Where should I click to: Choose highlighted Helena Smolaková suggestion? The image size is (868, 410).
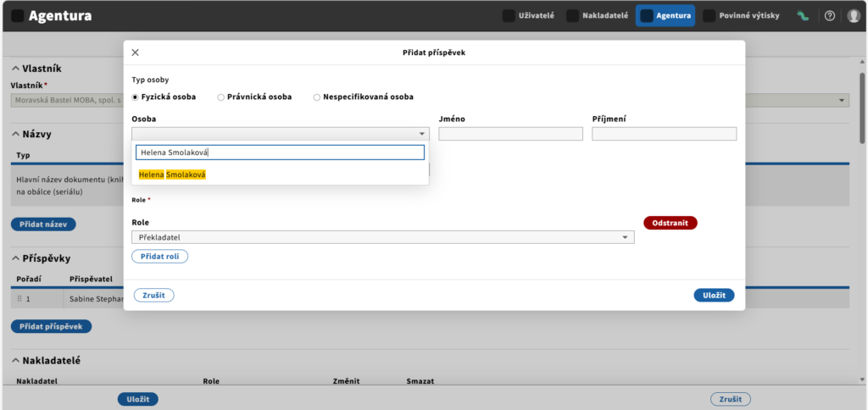(172, 175)
